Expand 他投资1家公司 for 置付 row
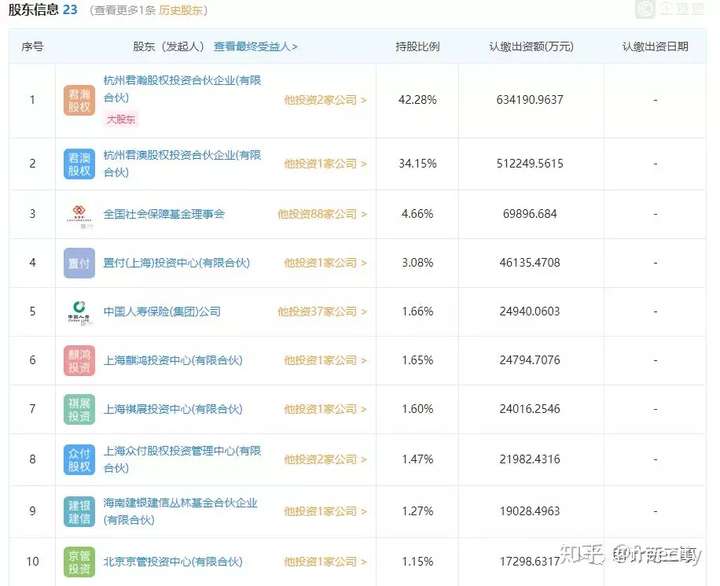The width and height of the screenshot is (720, 586). (x=325, y=263)
